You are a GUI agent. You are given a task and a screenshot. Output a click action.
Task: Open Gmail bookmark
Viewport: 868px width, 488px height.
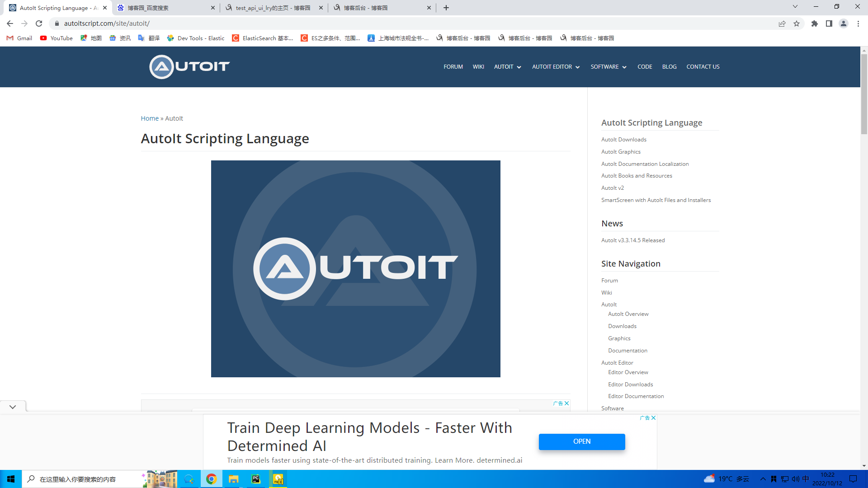click(19, 38)
